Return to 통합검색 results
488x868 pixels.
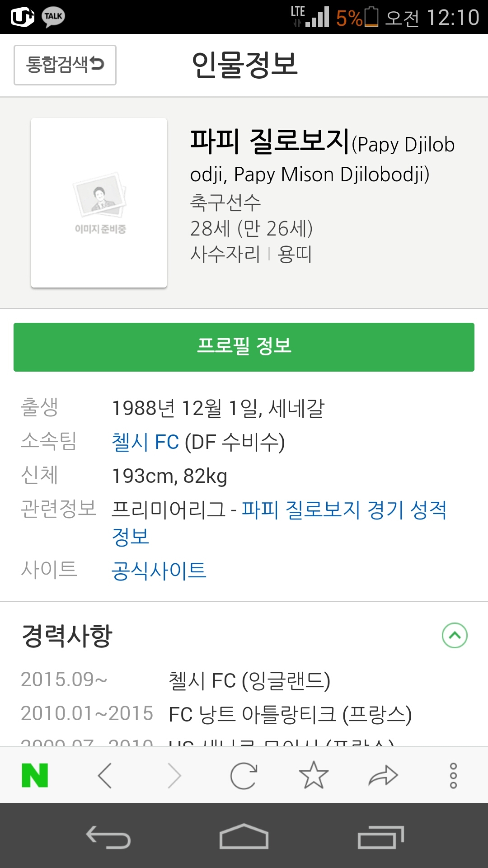tap(65, 65)
